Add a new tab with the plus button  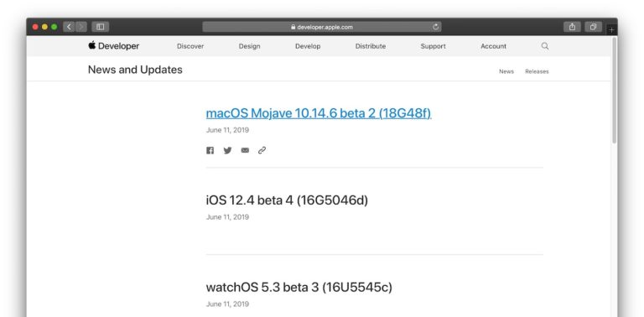(x=611, y=30)
